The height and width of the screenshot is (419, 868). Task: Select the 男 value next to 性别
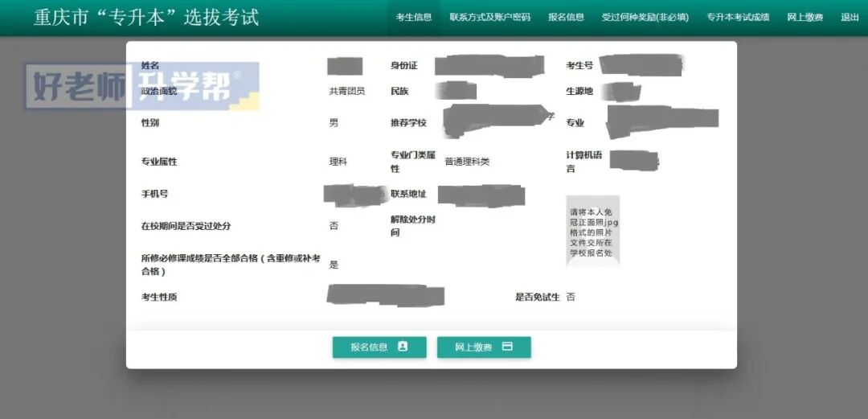[334, 123]
